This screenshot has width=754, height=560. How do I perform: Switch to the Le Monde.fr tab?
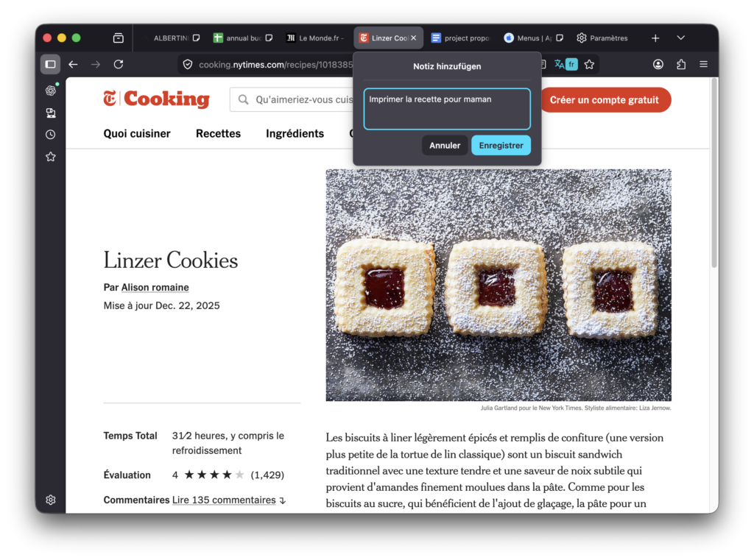point(315,38)
